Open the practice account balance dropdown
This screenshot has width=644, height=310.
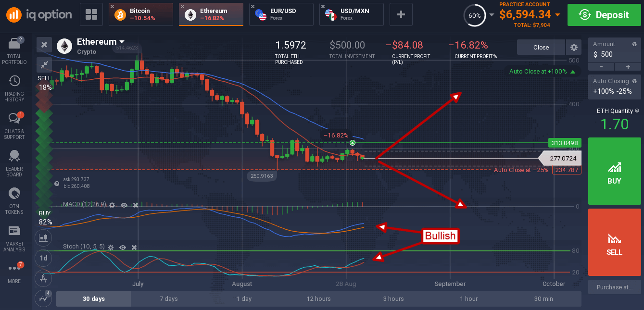tap(557, 15)
